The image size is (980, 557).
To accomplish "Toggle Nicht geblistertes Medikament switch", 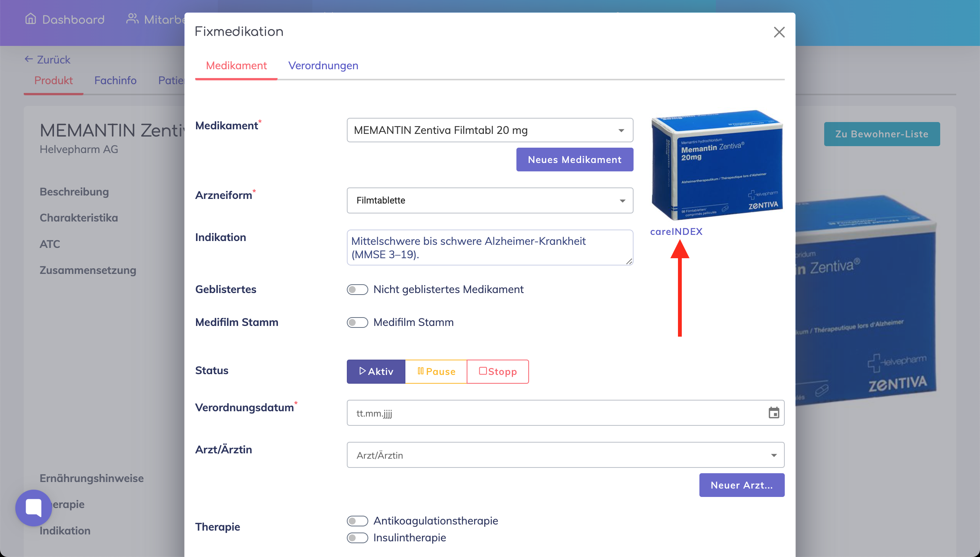I will click(x=357, y=290).
